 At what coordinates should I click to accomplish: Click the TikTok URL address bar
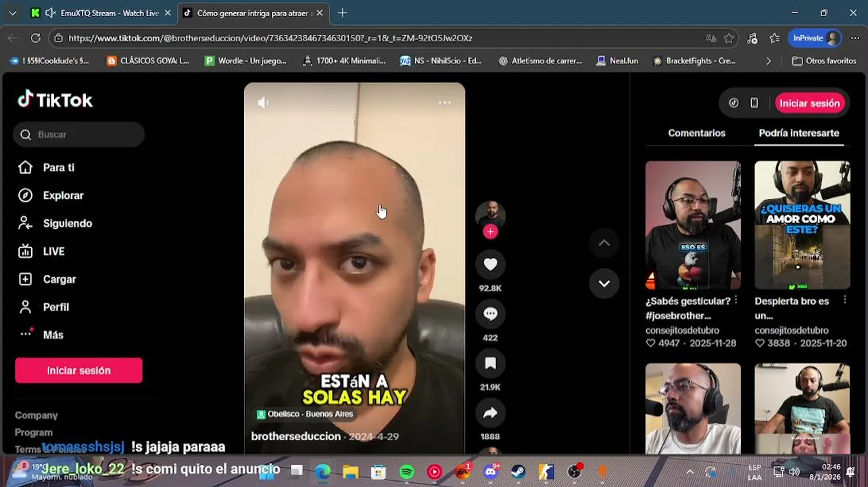(379, 38)
